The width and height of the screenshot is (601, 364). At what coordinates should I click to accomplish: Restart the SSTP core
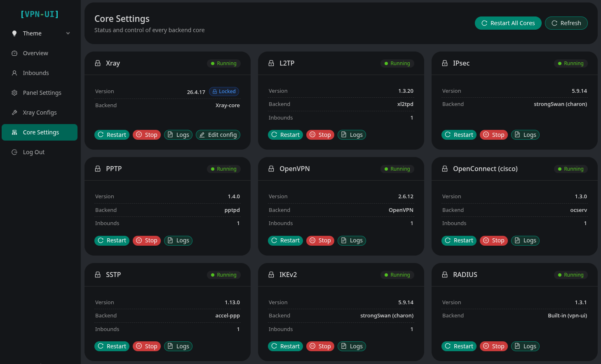pos(112,346)
